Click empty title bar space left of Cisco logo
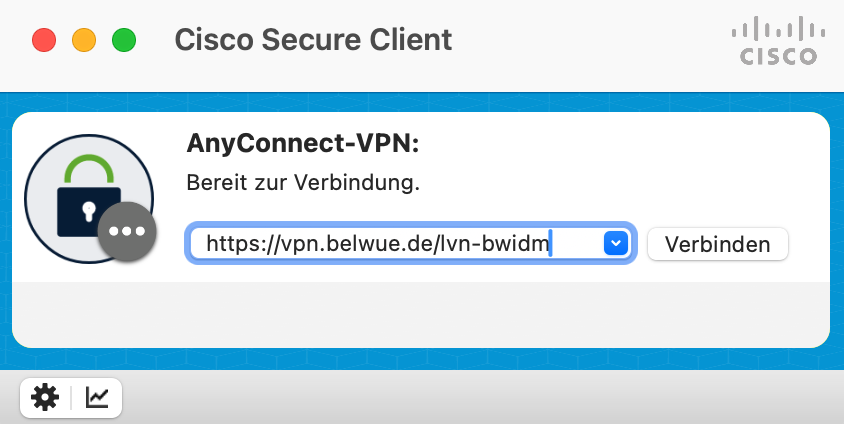The image size is (844, 424). point(600,40)
